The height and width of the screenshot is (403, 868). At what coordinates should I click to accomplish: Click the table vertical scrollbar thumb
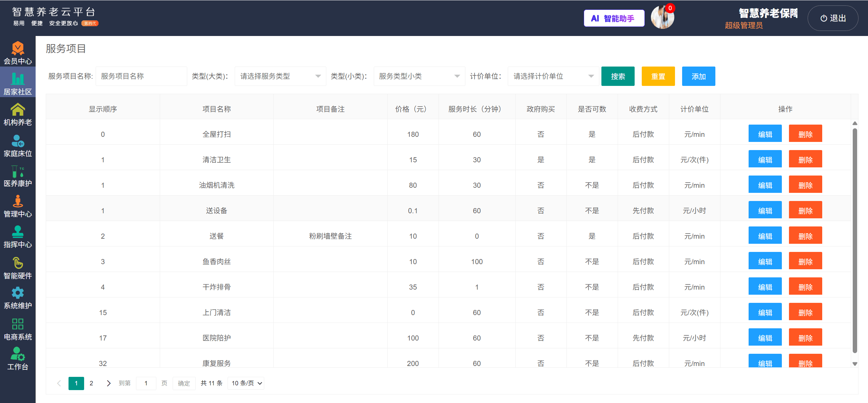pyautogui.click(x=855, y=240)
